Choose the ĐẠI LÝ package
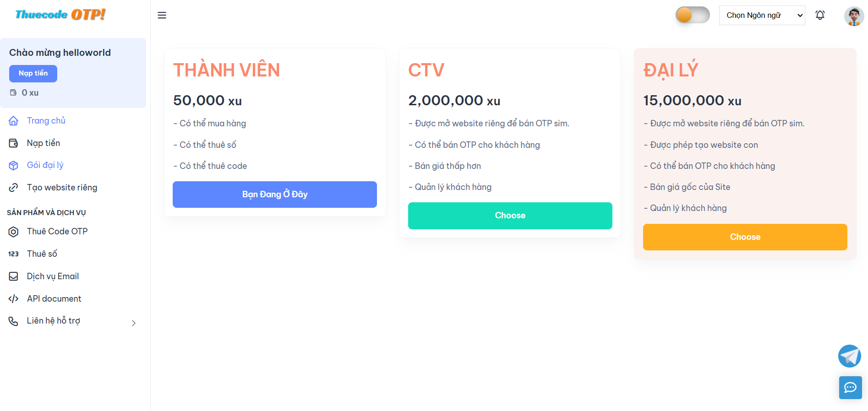 [x=745, y=237]
